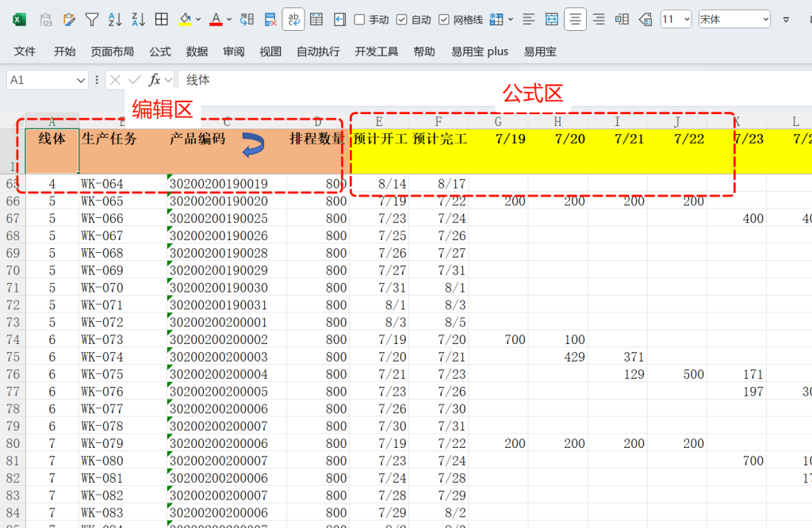This screenshot has width=812, height=528.
Task: Expand the Freeze Panes dropdown arrow
Action: click(511, 20)
